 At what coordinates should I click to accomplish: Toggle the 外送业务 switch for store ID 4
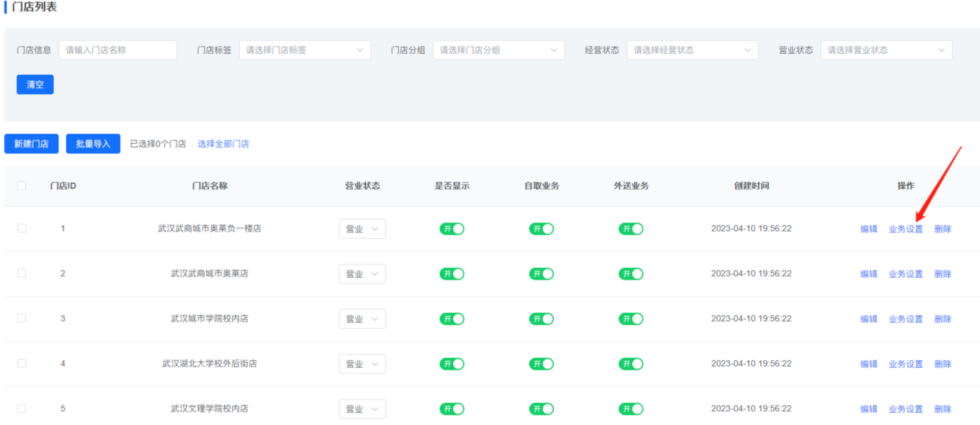click(x=631, y=364)
